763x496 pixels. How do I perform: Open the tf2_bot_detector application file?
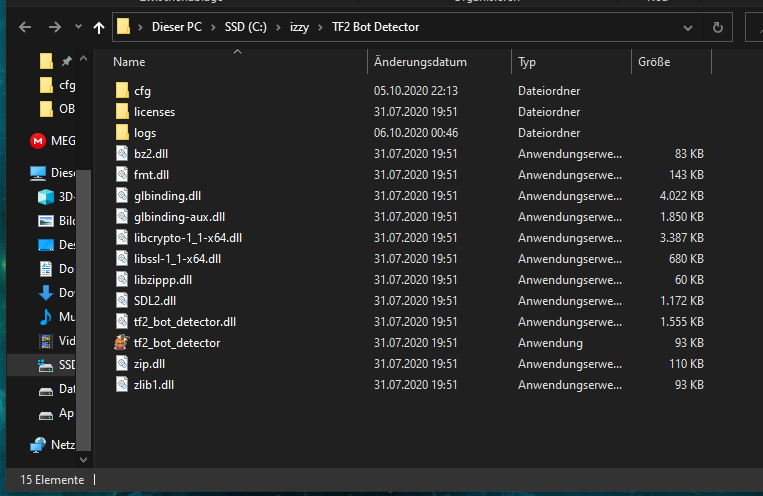(176, 343)
